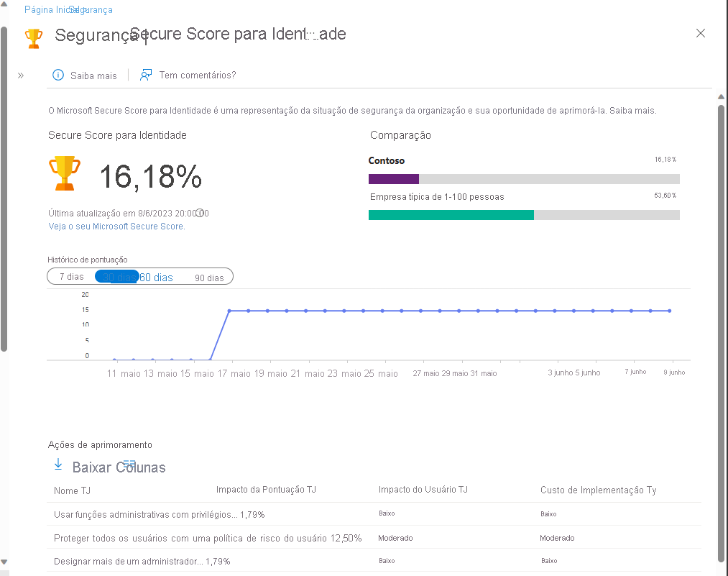Close the Secure Score pane
The width and height of the screenshot is (728, 576).
(701, 33)
